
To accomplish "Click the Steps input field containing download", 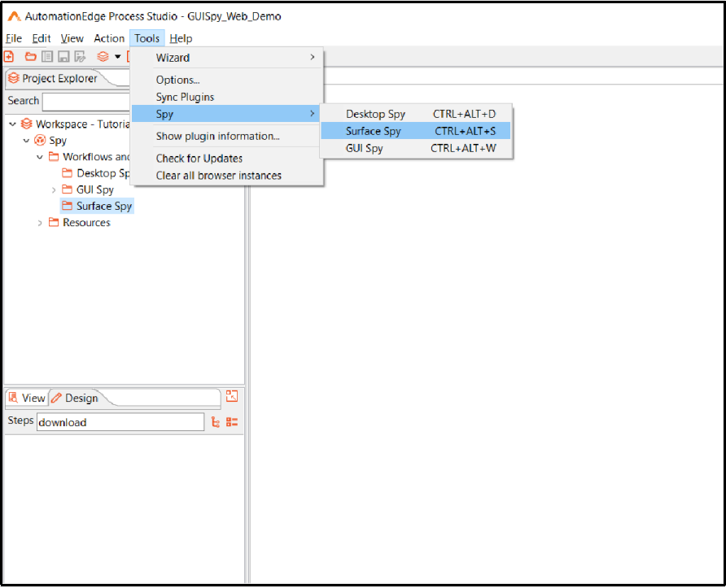I will coord(122,421).
